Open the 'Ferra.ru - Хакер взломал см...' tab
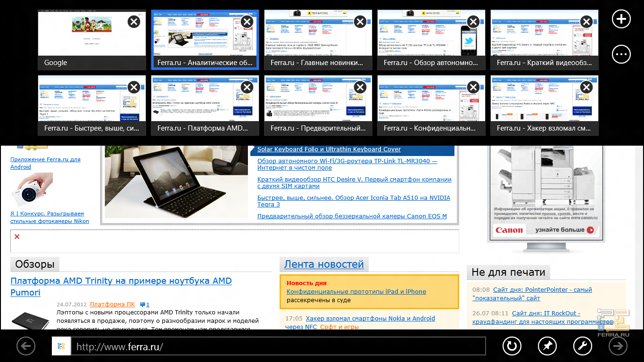The width and height of the screenshot is (644, 362). pyautogui.click(x=545, y=106)
